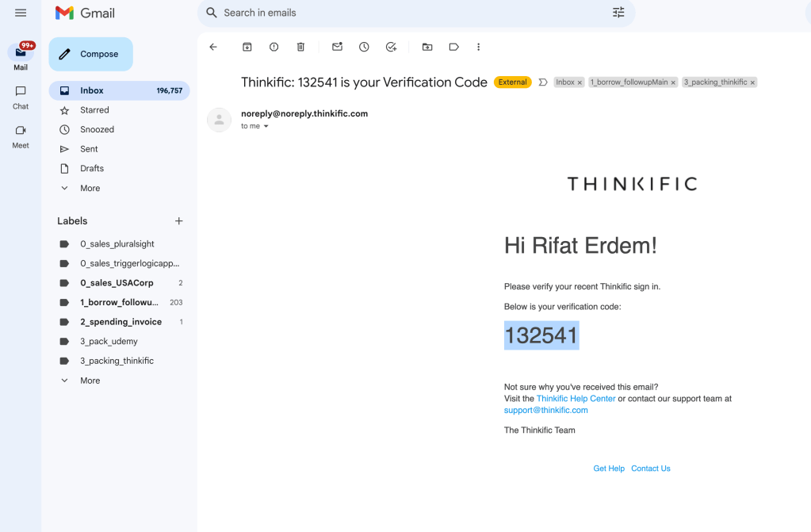Remove the 3_packing_thinkific label chip
The height and width of the screenshot is (532, 811).
pyautogui.click(x=752, y=82)
